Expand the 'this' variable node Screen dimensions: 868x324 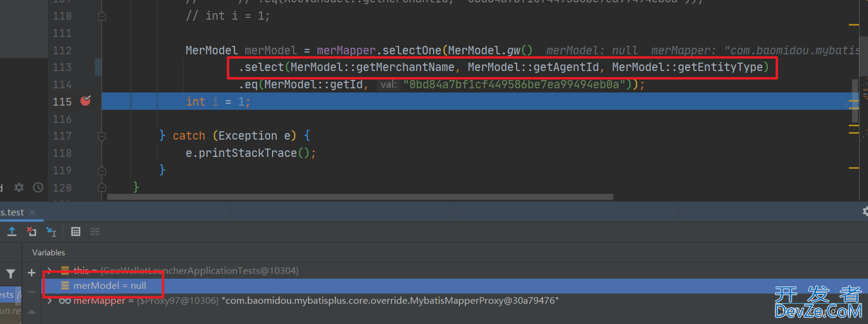50,270
